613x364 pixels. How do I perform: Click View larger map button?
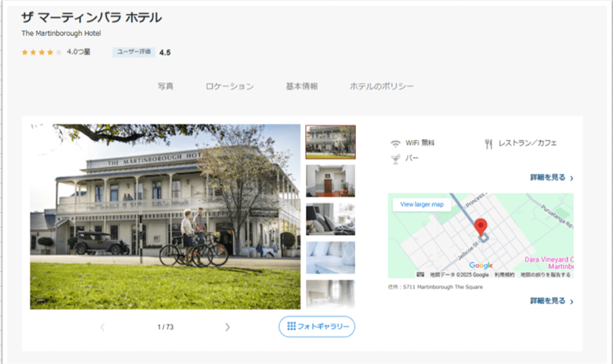tap(421, 204)
